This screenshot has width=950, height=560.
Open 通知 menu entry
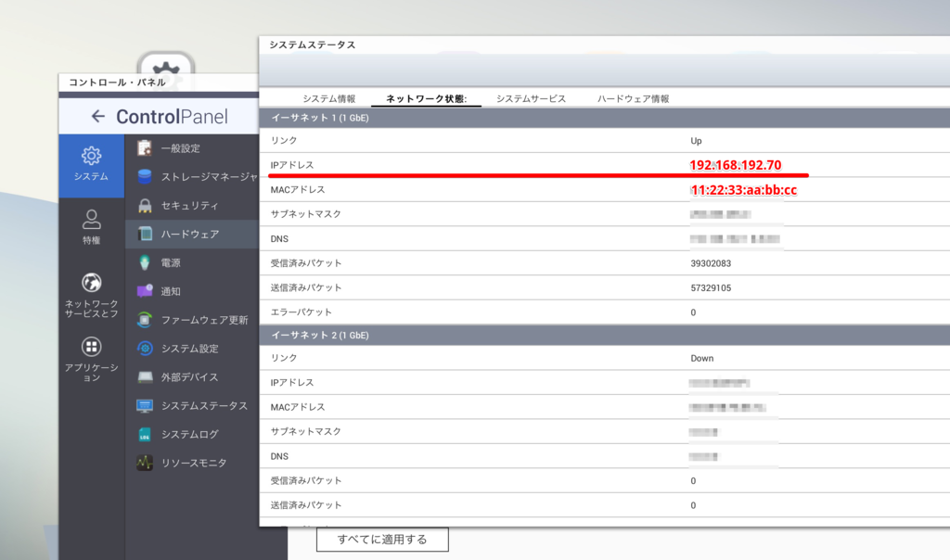191,291
